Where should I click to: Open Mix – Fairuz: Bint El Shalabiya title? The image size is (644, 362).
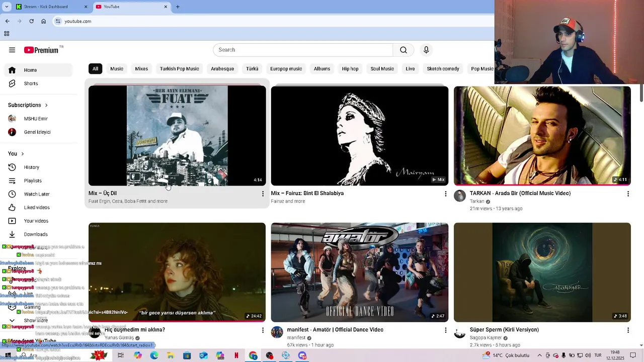(x=307, y=193)
